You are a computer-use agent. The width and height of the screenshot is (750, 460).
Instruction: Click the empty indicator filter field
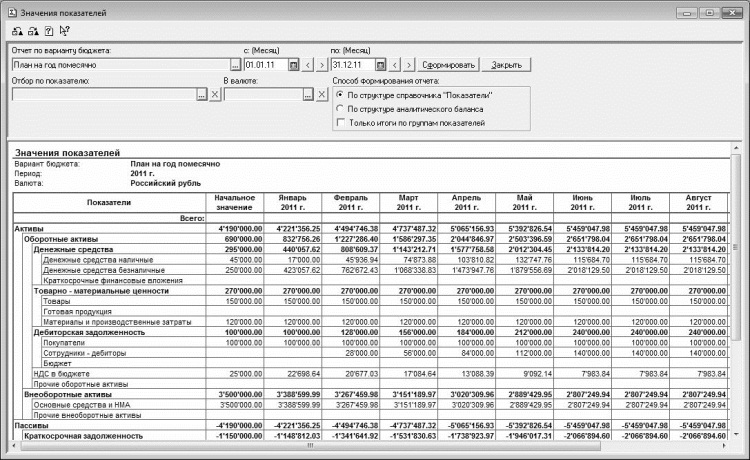104,95
